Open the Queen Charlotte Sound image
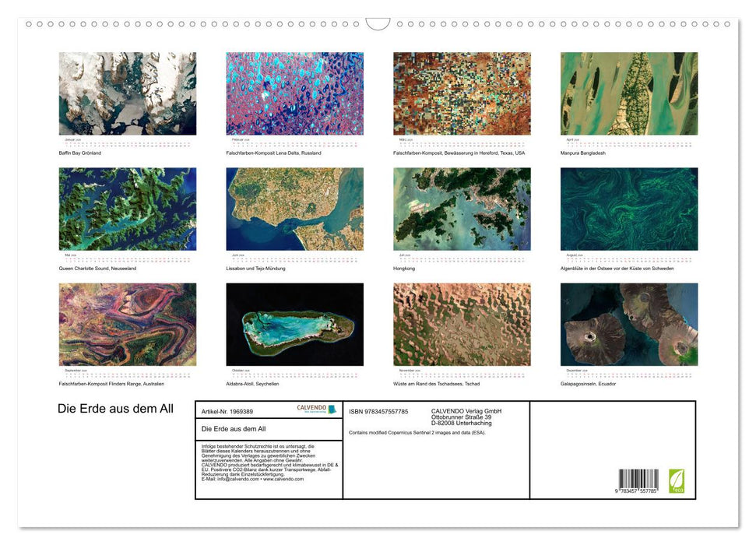The image size is (756, 545). click(128, 209)
